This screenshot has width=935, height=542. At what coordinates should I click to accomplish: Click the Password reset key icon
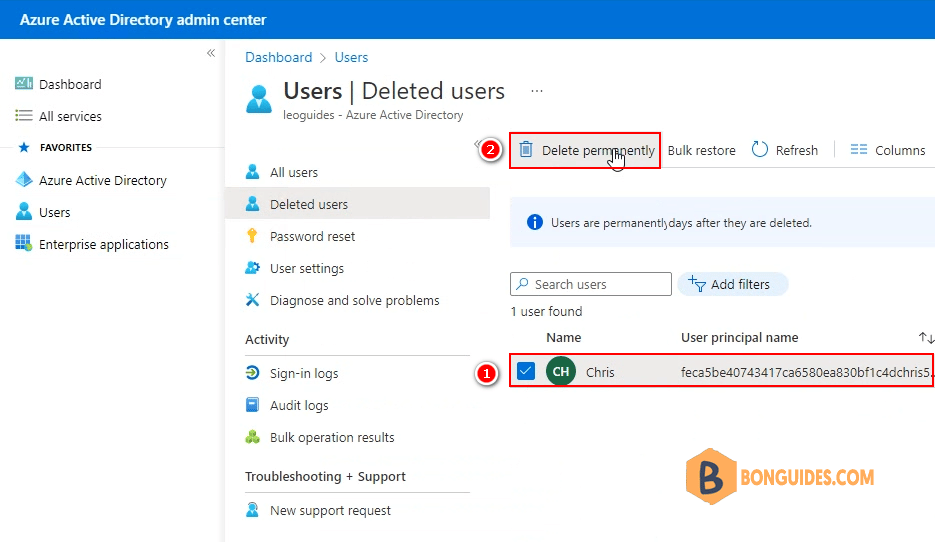pos(252,236)
